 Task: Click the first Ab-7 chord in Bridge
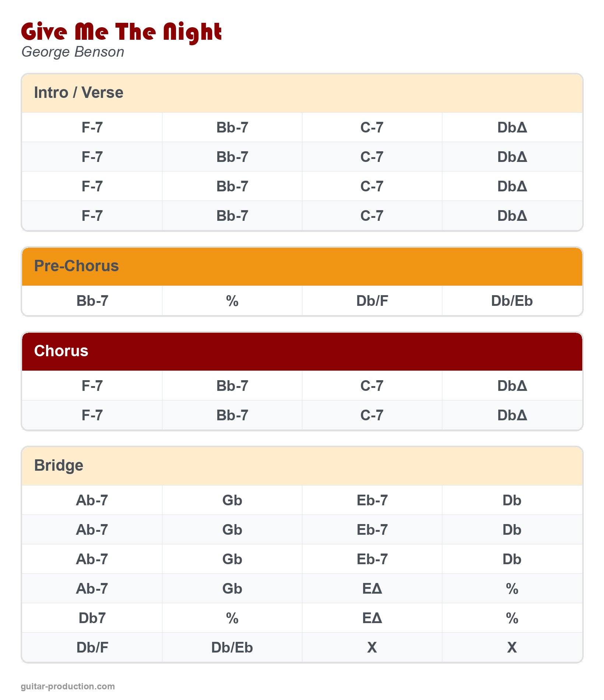92,501
